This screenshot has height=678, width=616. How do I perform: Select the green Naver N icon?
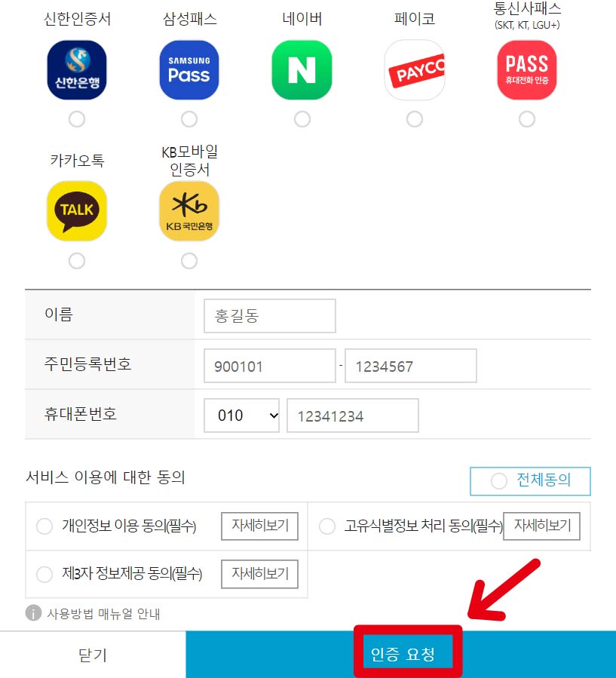(302, 70)
